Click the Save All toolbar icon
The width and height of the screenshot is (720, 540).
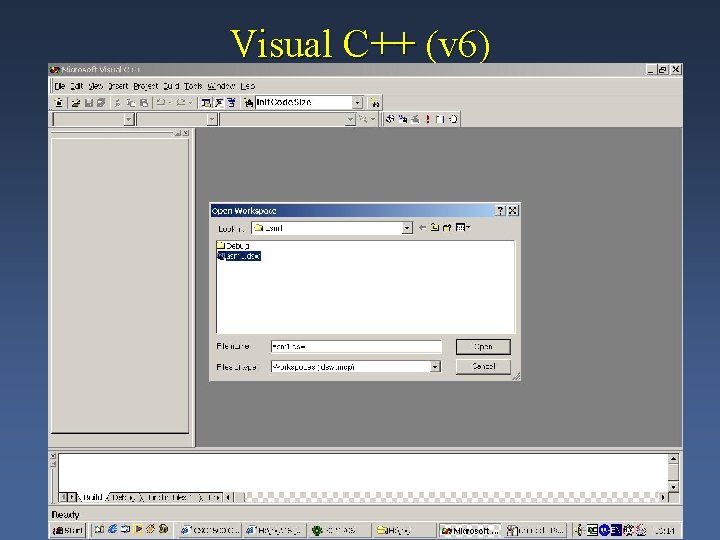[x=101, y=103]
